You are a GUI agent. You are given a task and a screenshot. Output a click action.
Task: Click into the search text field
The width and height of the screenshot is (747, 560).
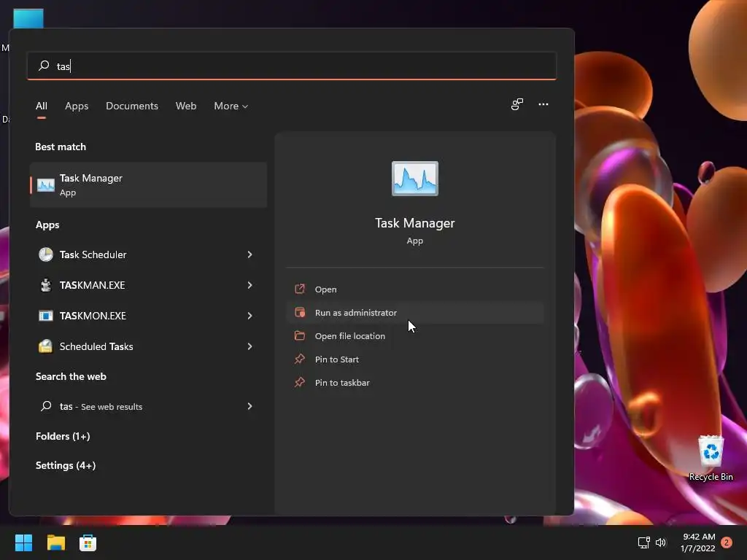pyautogui.click(x=292, y=66)
